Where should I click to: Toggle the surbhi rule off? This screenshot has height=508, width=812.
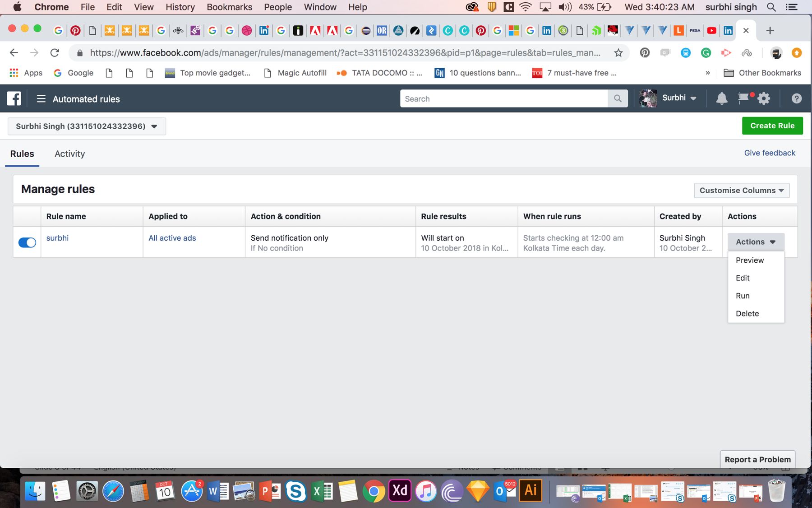27,242
